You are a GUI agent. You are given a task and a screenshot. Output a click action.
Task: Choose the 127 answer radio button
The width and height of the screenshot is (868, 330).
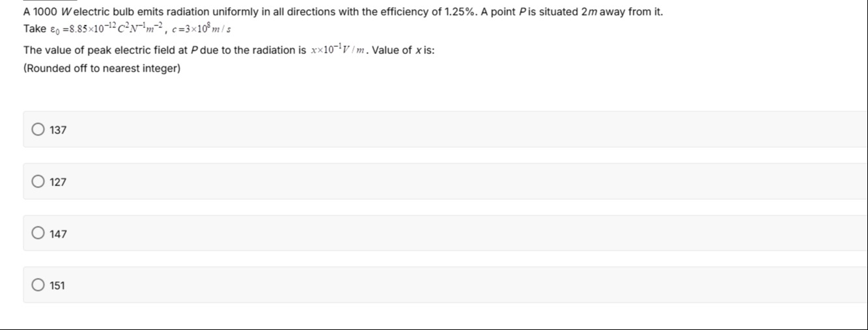click(38, 182)
